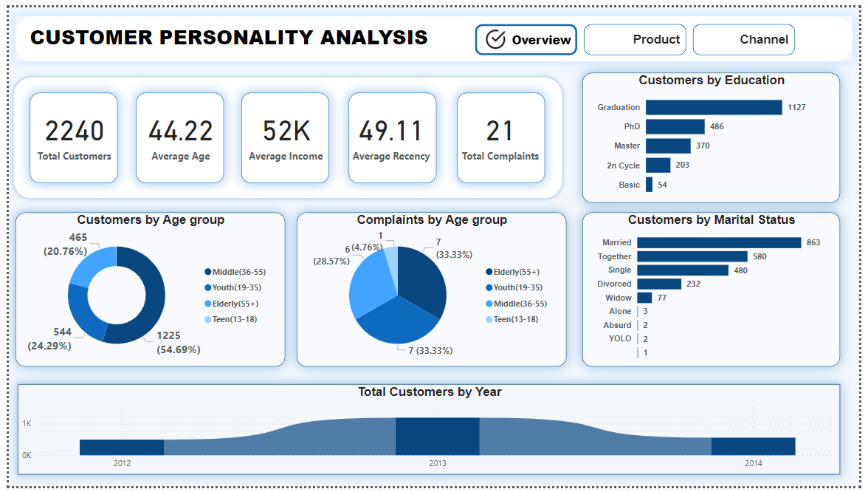Click the 'Customers by Education' chart title
868x492 pixels.
tap(712, 81)
